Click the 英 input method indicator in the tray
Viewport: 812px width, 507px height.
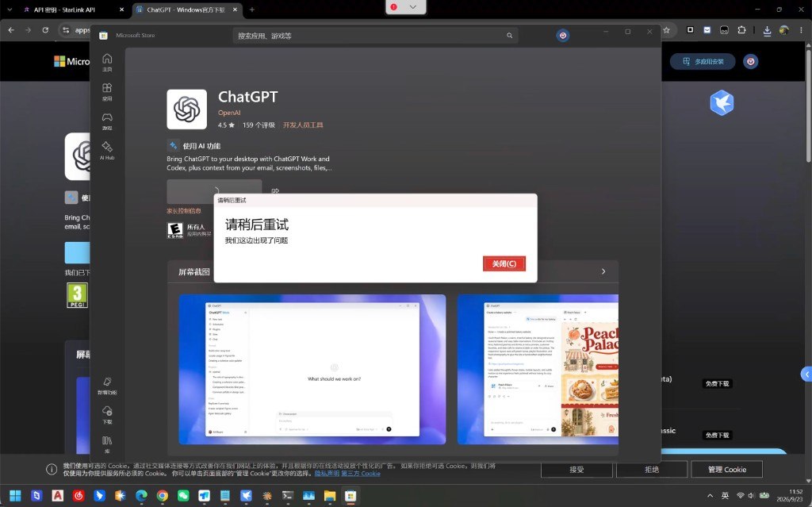(725, 496)
